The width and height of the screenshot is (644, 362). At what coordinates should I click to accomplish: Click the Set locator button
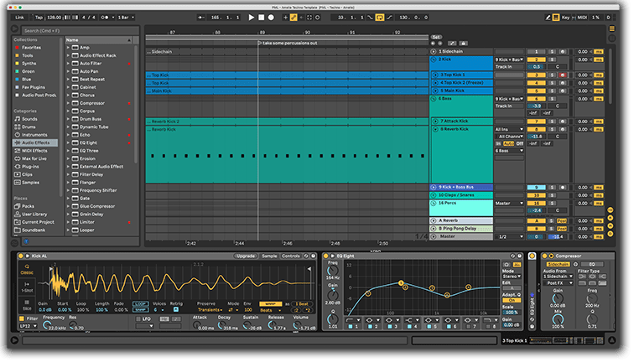pyautogui.click(x=436, y=37)
